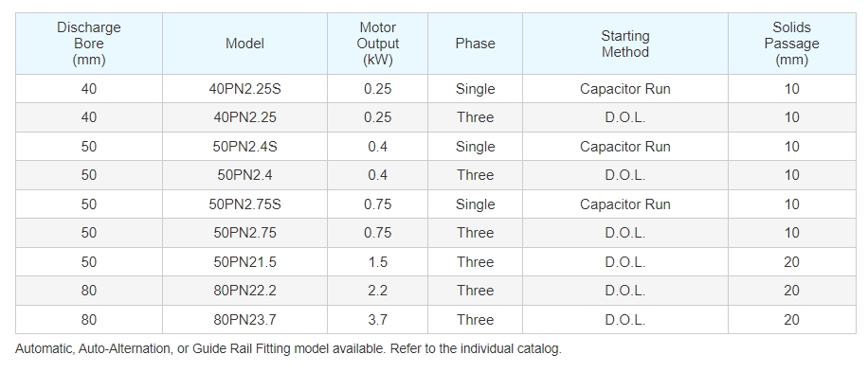
Task: Select model 50PN2.4 cell
Action: [x=244, y=175]
